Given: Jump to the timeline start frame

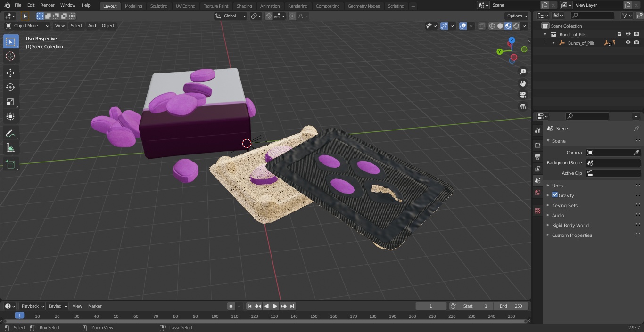Looking at the screenshot, I should (250, 306).
